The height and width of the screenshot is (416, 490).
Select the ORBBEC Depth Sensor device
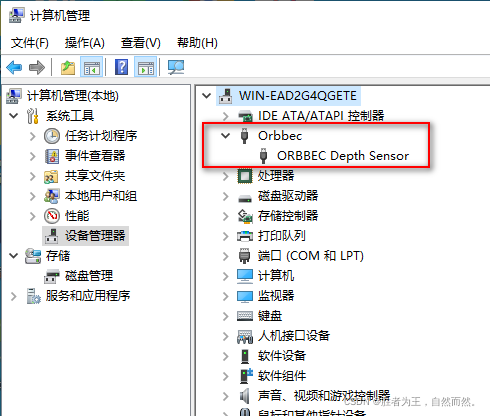pos(343,156)
